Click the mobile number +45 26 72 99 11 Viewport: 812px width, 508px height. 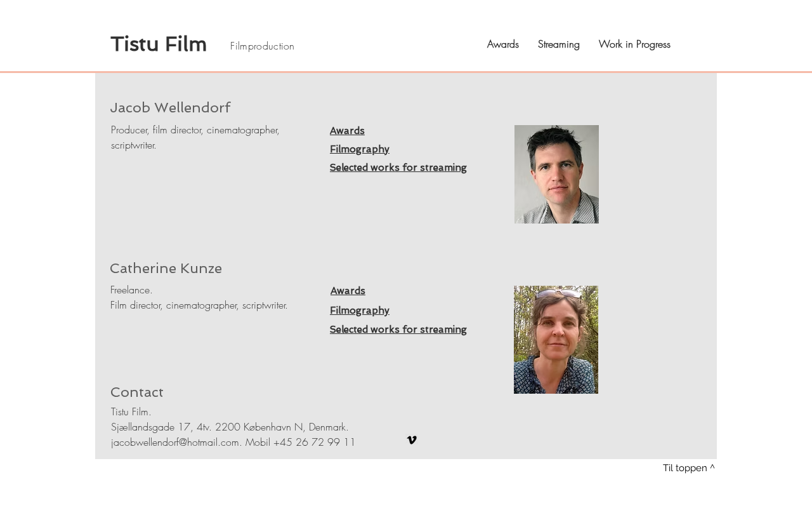pos(315,443)
